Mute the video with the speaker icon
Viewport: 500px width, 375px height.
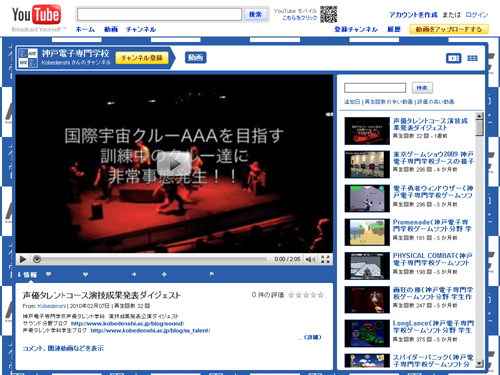click(311, 259)
